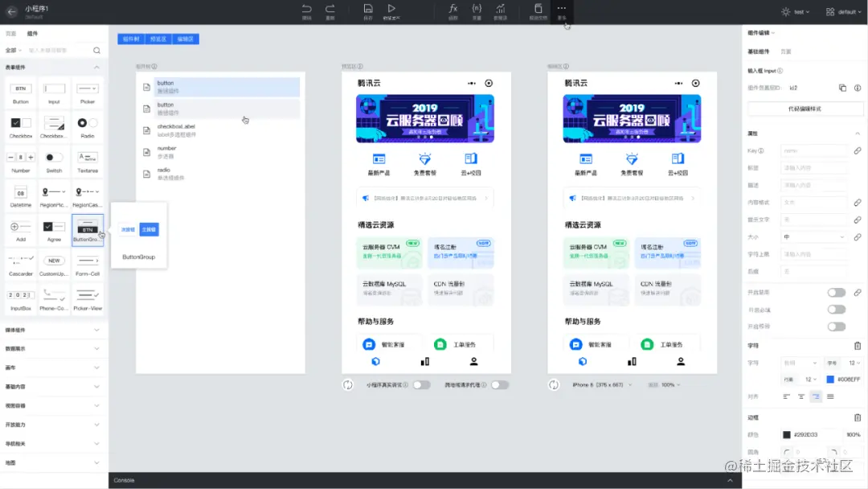Set text alignment to right

816,397
